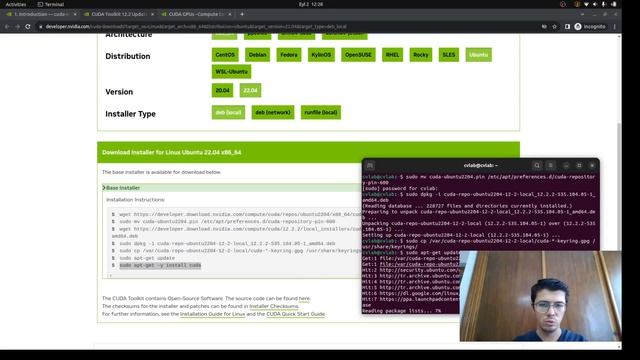Click the 'sudo apt-get update' instruction line
This screenshot has height=360, width=640.
coord(147,258)
